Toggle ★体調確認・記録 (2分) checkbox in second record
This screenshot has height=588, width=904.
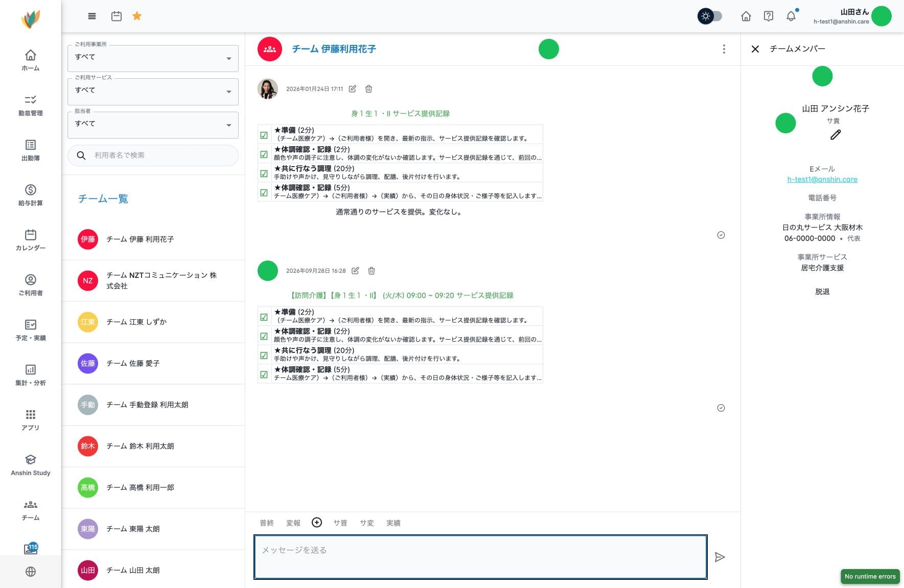264,336
